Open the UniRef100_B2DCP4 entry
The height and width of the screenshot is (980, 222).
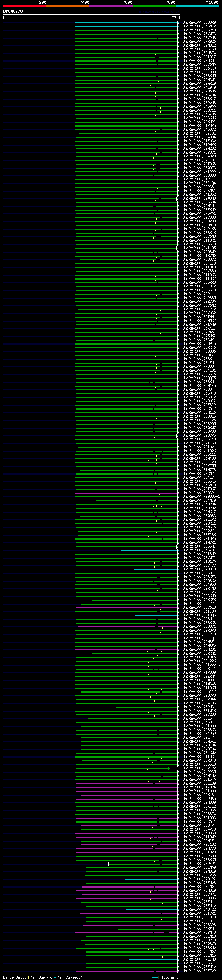(x=199, y=493)
